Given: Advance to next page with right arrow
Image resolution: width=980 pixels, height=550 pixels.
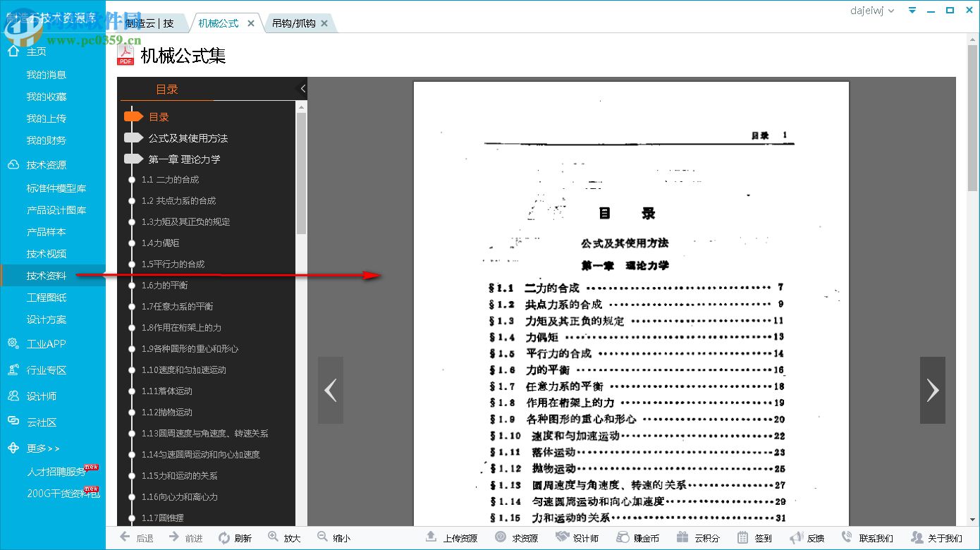Looking at the screenshot, I should click(x=932, y=389).
